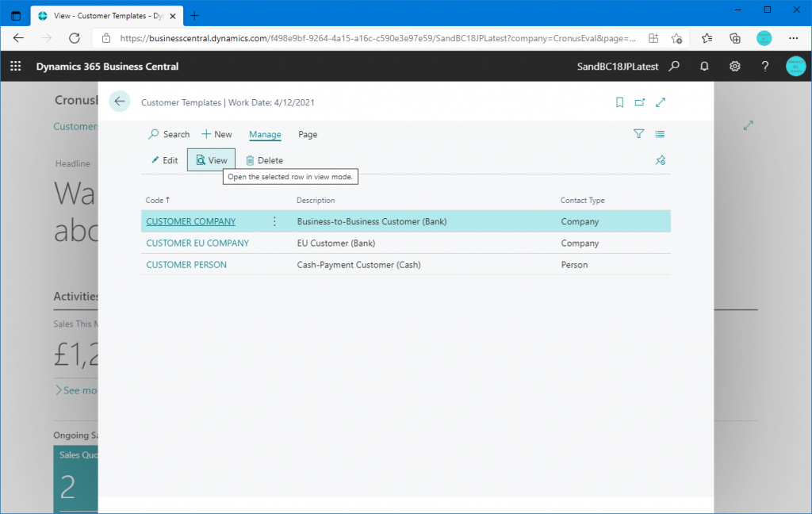Click SandBC18JPLatest environment name

pos(618,67)
